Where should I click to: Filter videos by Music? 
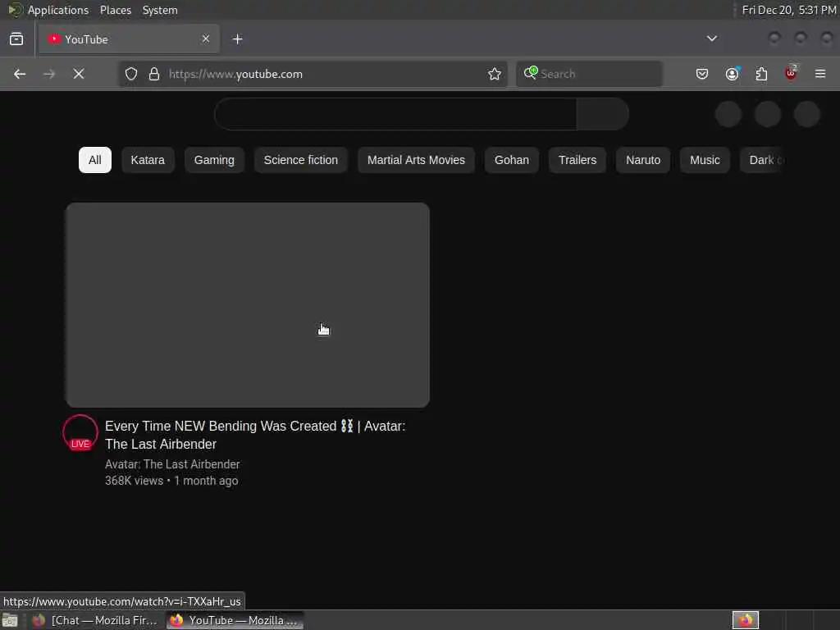click(705, 160)
